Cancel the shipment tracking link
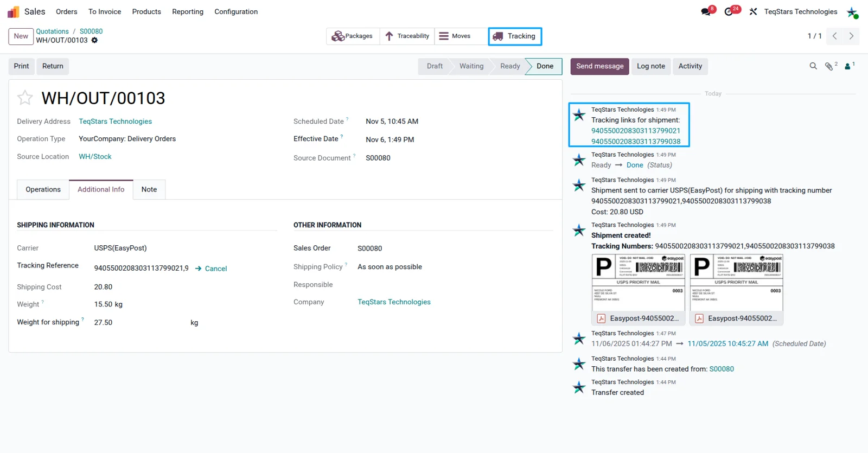Viewport: 868px width, 453px height. pos(211,269)
